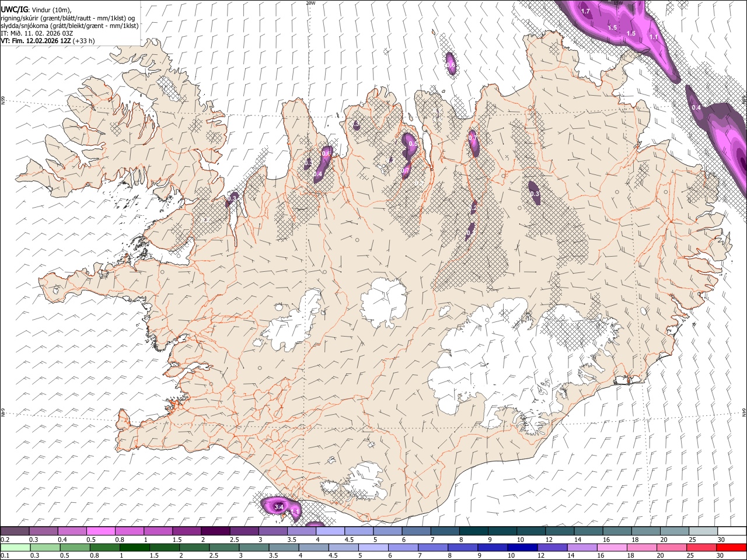Click the 0.5 precipitation value in north

tap(413, 143)
